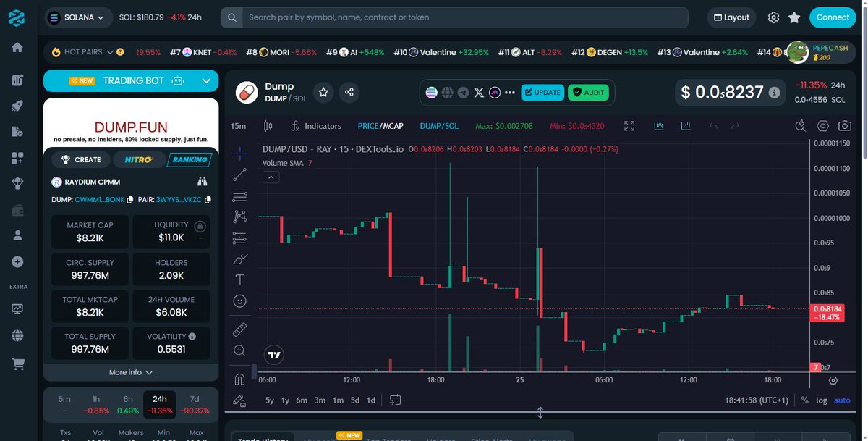Open Indicators on the chart toolbar

pos(315,126)
